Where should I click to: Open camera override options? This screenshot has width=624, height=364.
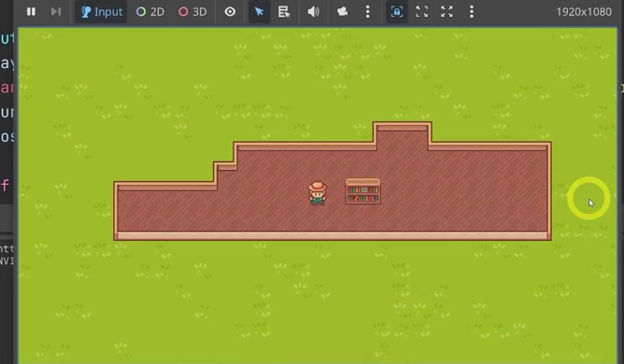[x=342, y=11]
